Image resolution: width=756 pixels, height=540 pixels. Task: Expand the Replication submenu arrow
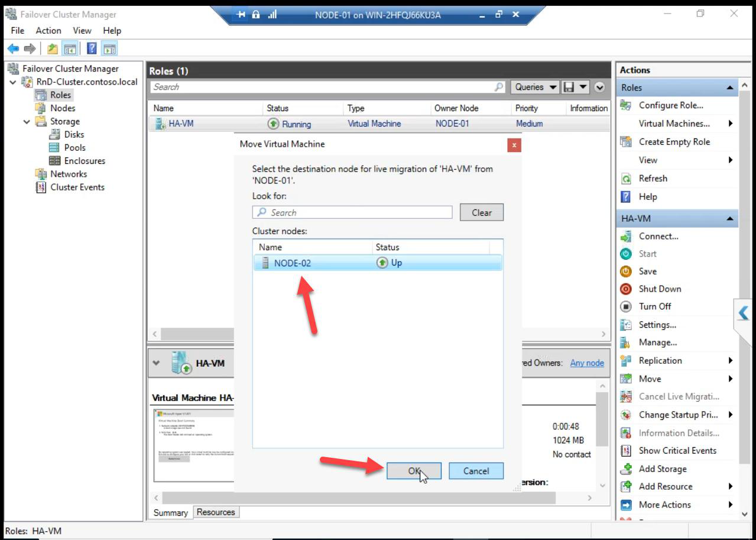[731, 361]
